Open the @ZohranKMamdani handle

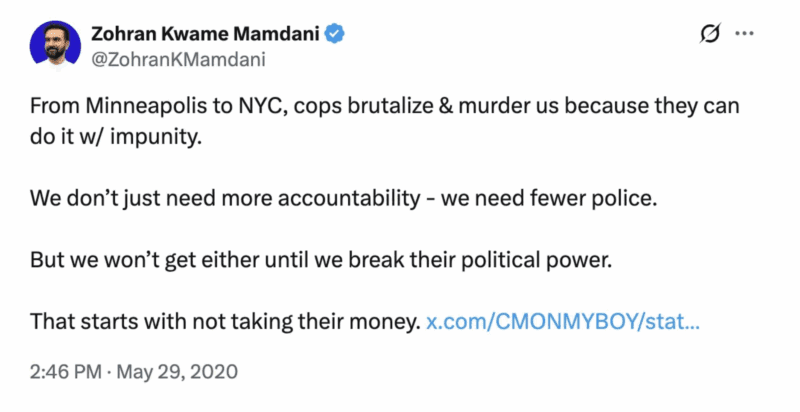(x=179, y=60)
